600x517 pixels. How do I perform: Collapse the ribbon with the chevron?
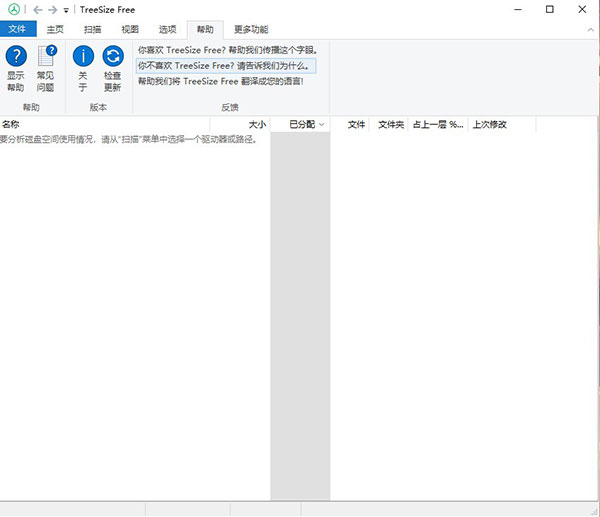click(590, 29)
